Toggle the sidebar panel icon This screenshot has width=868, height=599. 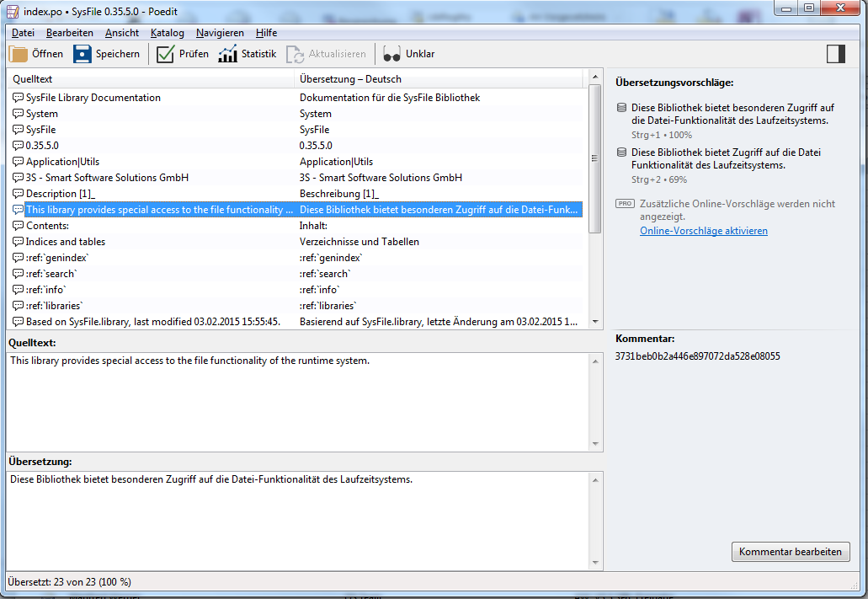tap(835, 54)
